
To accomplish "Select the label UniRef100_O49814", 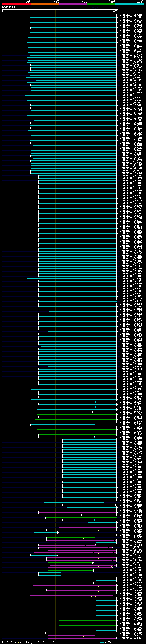I will click(x=131, y=63).
